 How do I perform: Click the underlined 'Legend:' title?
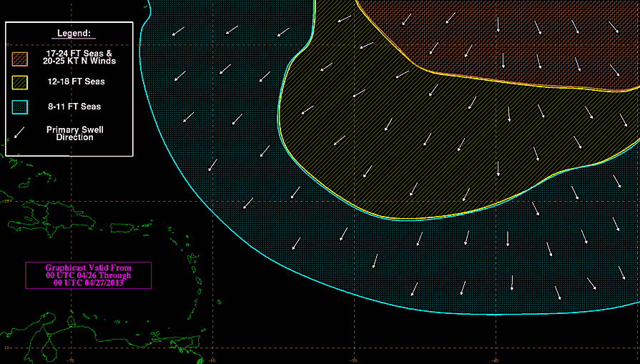[x=74, y=34]
